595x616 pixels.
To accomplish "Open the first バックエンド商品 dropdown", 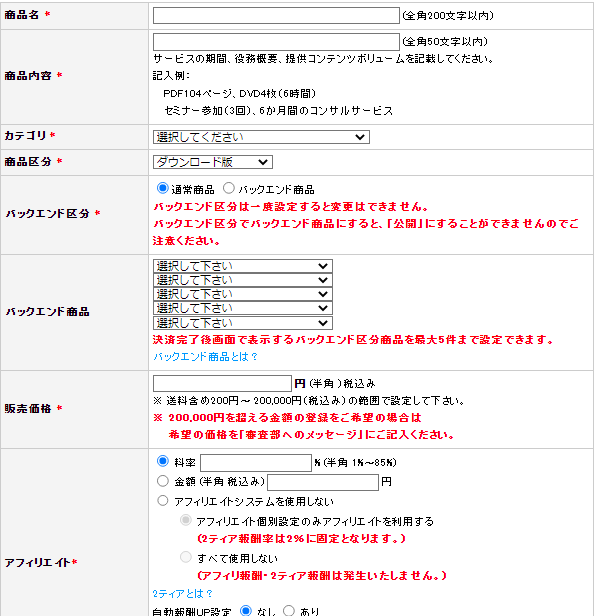I will click(x=243, y=266).
